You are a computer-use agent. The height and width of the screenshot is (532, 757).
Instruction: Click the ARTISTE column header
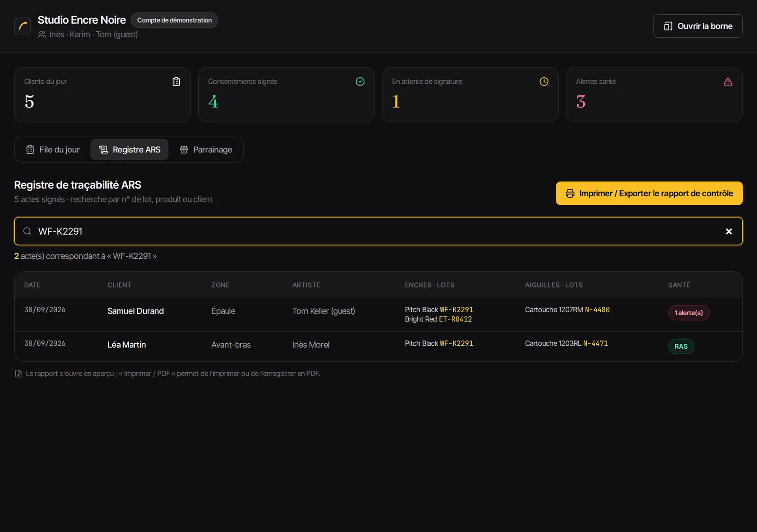coord(306,285)
